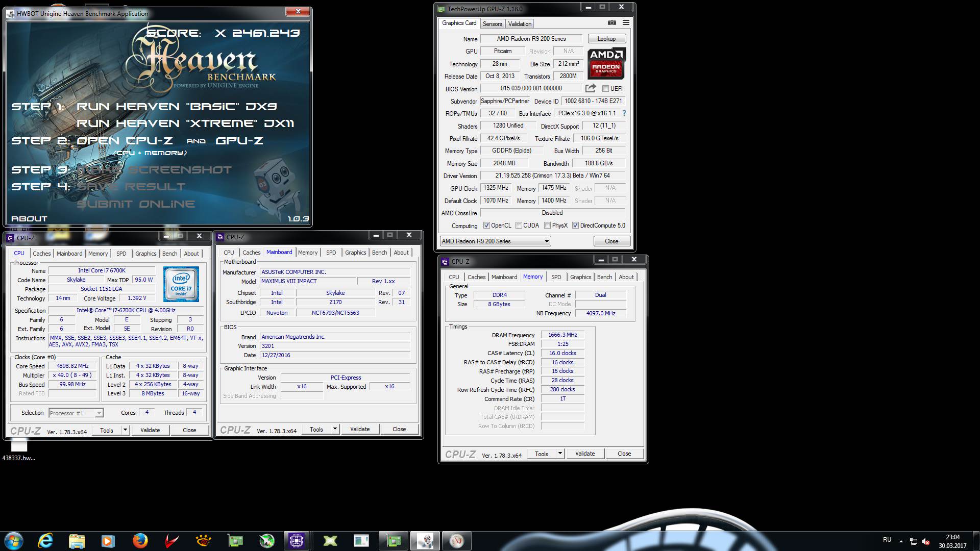Click the muted volume tray icon
The height and width of the screenshot is (551, 980).
[926, 541]
